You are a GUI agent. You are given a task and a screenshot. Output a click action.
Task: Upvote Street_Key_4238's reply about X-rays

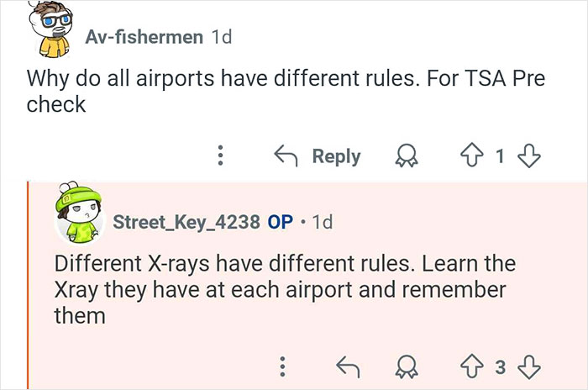tap(472, 366)
